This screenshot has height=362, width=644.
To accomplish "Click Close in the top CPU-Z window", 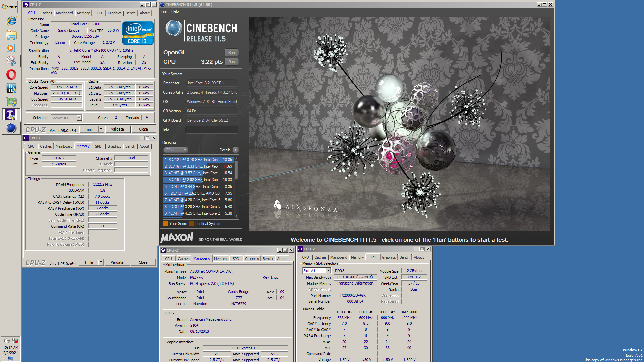I will tap(143, 129).
